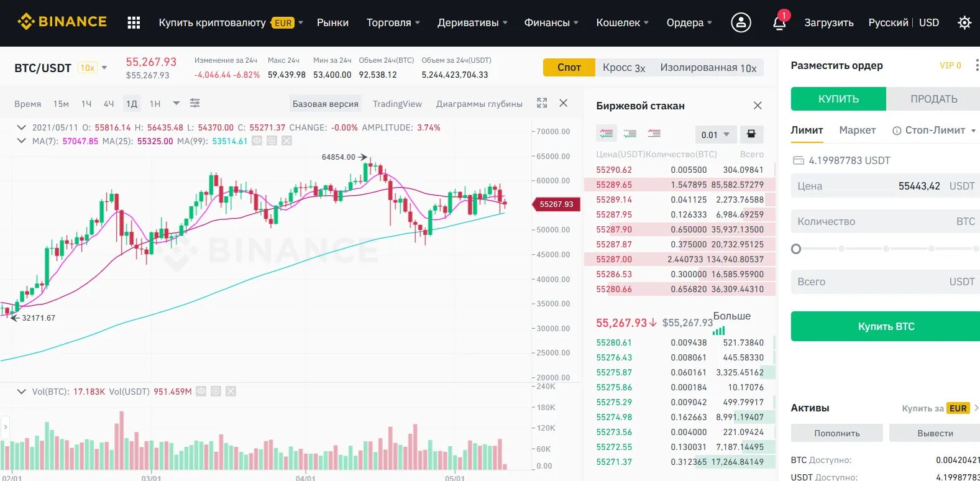Switch chart to TradingView
The width and height of the screenshot is (980, 481).
click(397, 104)
